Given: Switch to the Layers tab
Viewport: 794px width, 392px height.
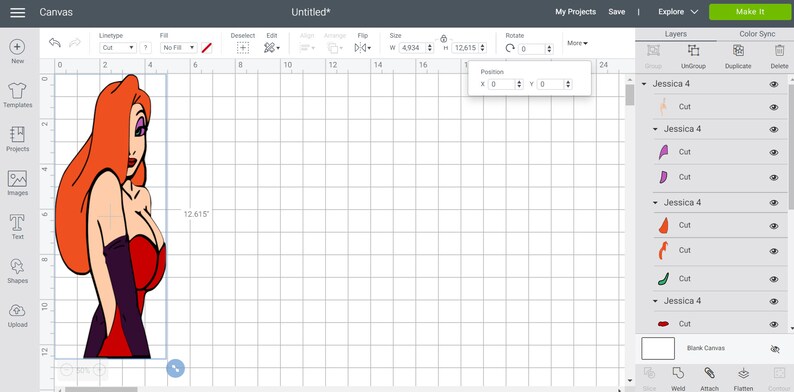Looking at the screenshot, I should click(x=676, y=34).
